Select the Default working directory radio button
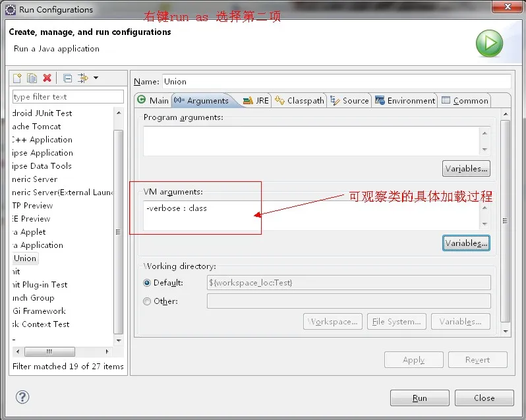The image size is (526, 420). point(147,283)
